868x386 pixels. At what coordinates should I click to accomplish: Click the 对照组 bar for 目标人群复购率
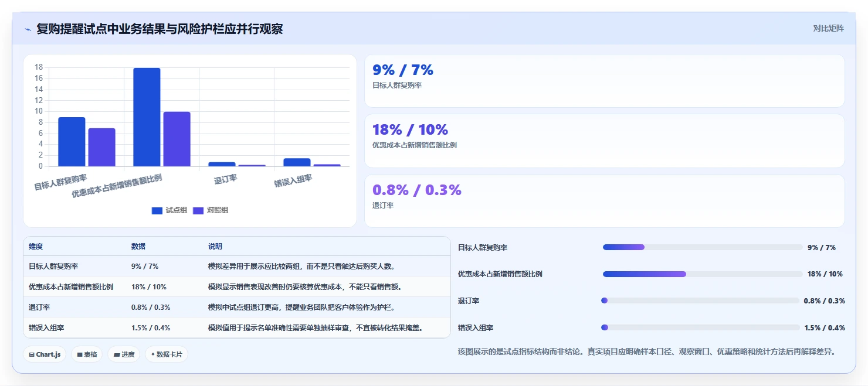tap(101, 147)
